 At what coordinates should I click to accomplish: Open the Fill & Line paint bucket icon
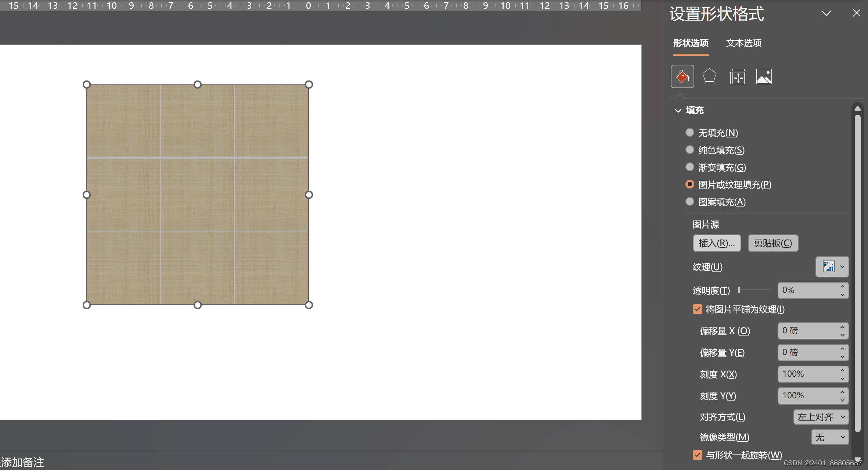(x=682, y=76)
